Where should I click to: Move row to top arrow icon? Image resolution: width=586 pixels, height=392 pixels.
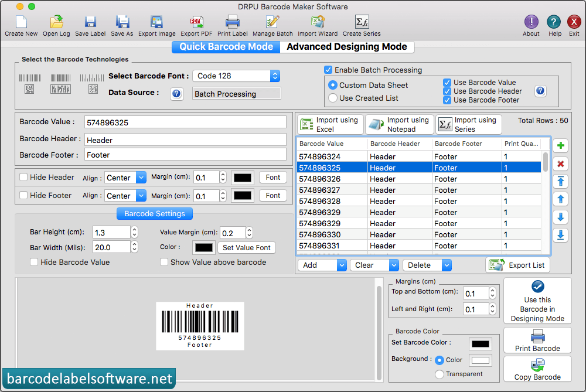(x=561, y=182)
